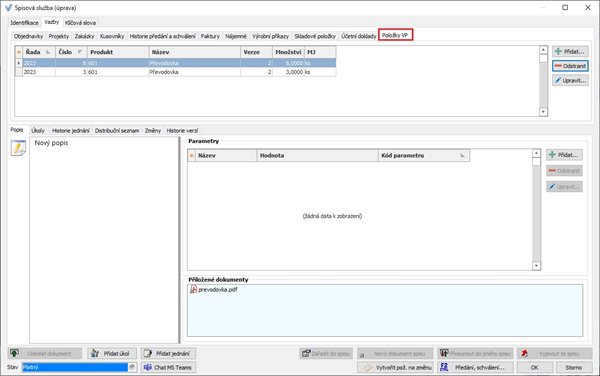Select the row with quantity 8,0000 ks
This screenshot has width=600, height=376.
tap(176, 63)
